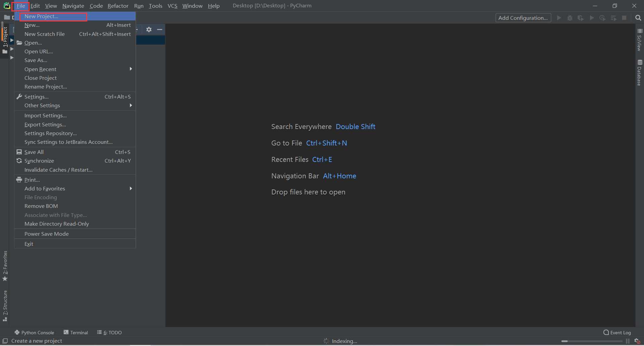Select Exit from File menu
The width and height of the screenshot is (644, 346).
(75, 244)
